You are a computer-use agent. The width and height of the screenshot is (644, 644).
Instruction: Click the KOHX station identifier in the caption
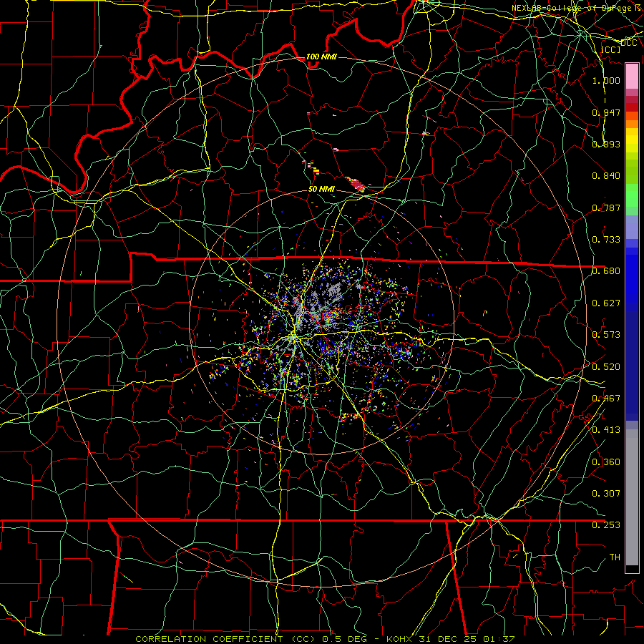(399, 639)
